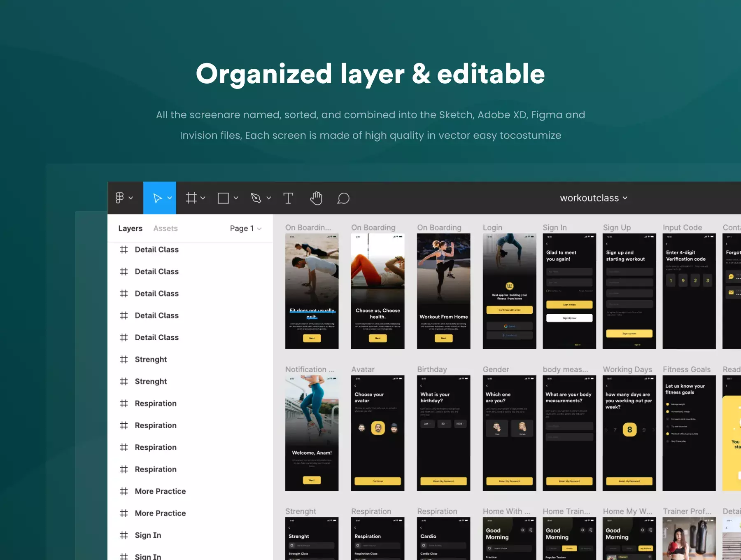Select the first More Practice layer
741x560 pixels.
coord(160,491)
